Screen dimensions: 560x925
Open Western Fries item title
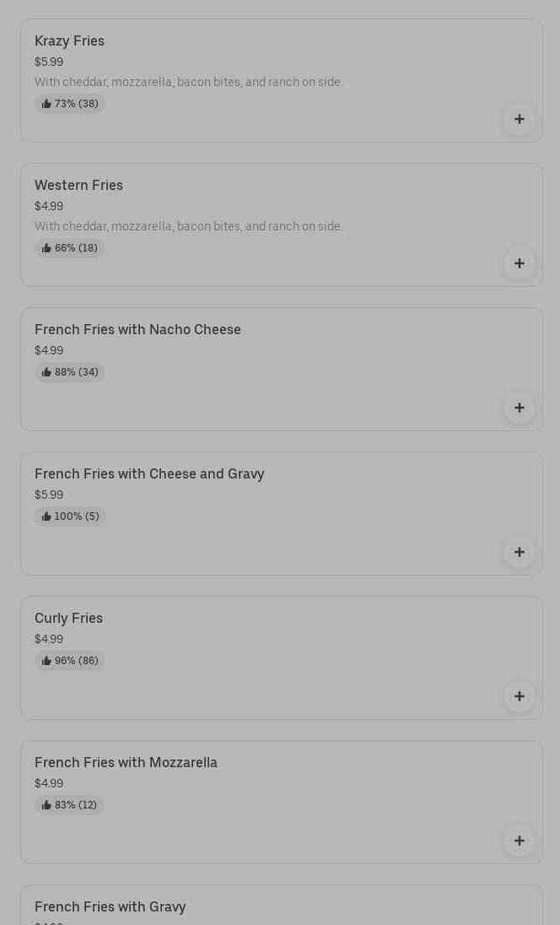pos(78,185)
